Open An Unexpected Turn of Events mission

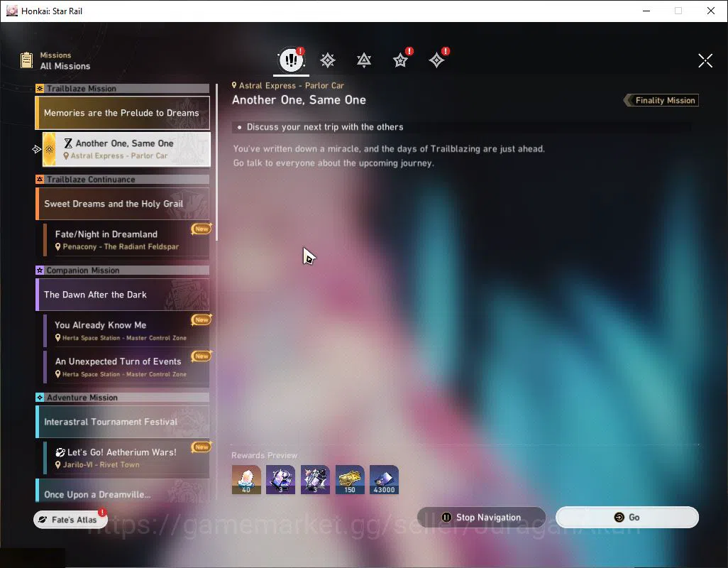pos(126,367)
